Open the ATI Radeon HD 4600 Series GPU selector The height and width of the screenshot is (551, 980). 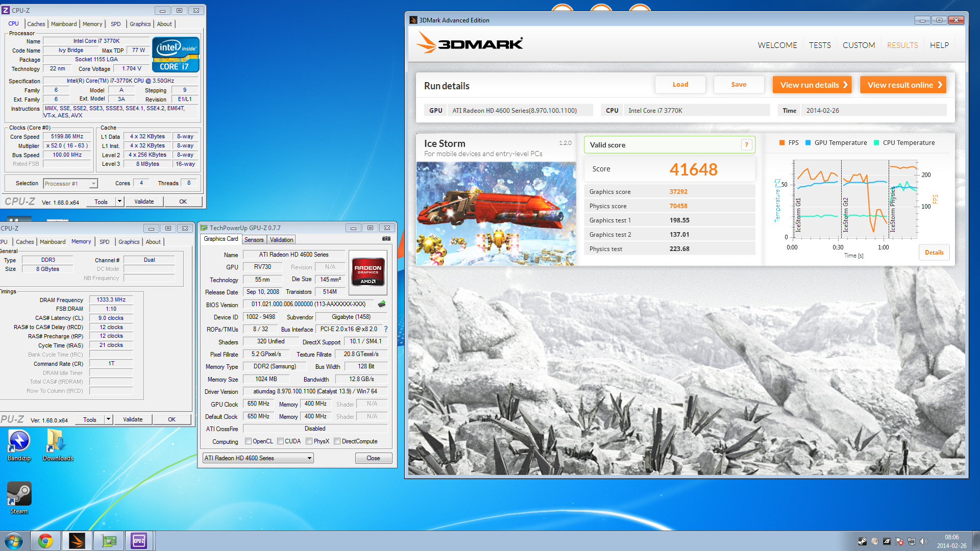[x=258, y=458]
